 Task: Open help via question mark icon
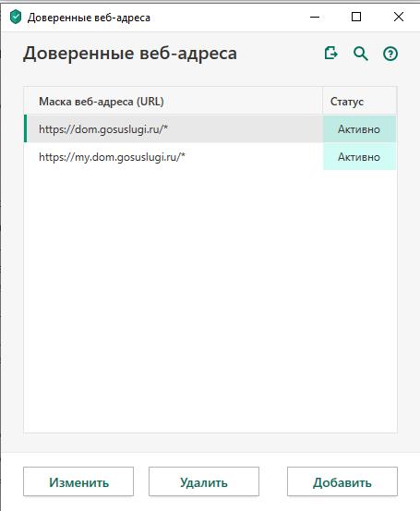coord(390,54)
